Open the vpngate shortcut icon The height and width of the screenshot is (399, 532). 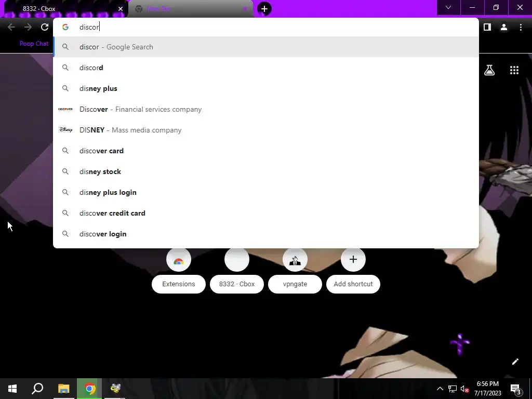click(x=295, y=260)
